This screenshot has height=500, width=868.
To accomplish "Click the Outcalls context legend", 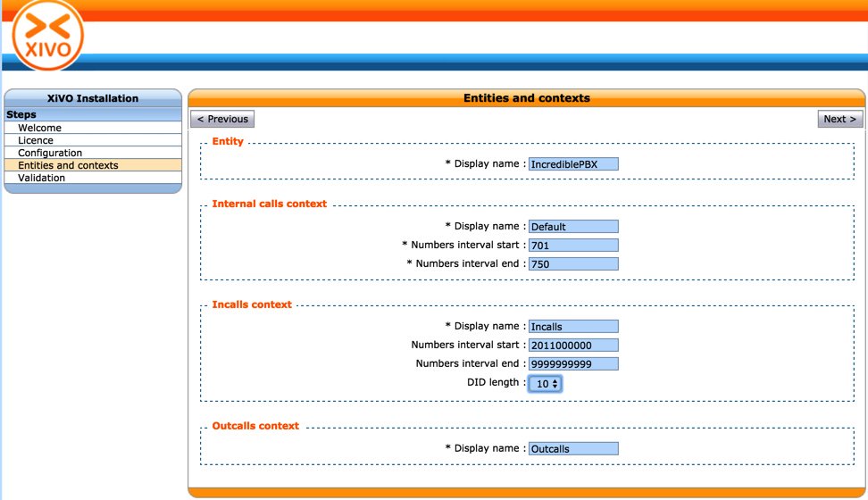I will coord(255,426).
